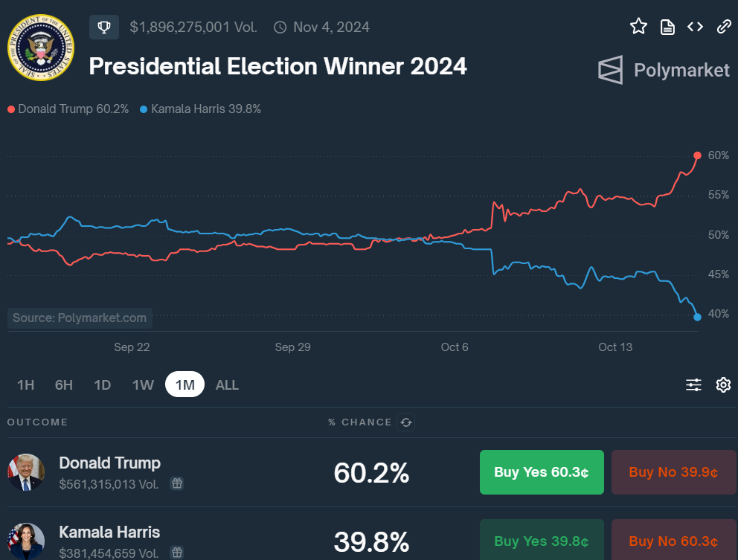Refresh the % Chance values
738x560 pixels.
(x=405, y=422)
